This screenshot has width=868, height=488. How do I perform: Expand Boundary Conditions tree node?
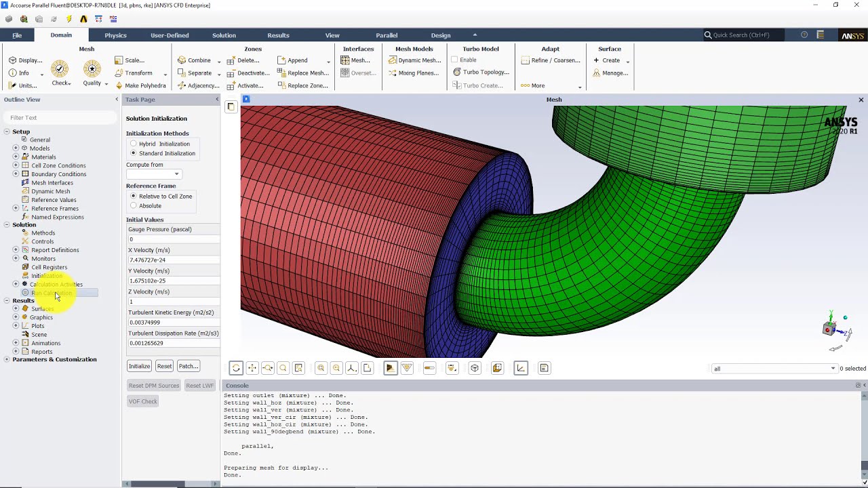(x=16, y=174)
